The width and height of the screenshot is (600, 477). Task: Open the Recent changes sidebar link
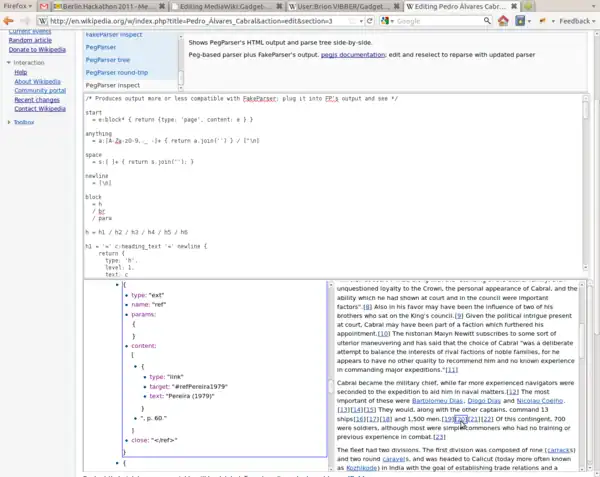click(37, 100)
